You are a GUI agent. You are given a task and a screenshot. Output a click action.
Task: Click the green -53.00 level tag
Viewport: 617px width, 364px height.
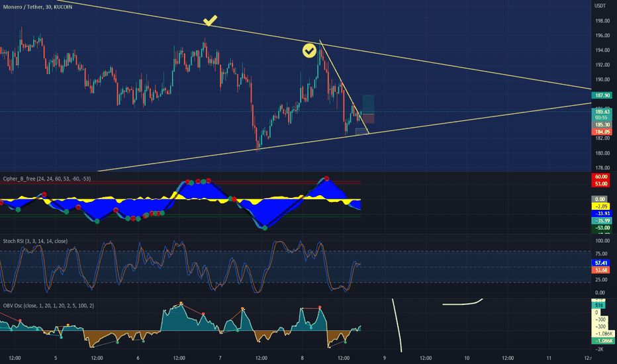click(601, 228)
